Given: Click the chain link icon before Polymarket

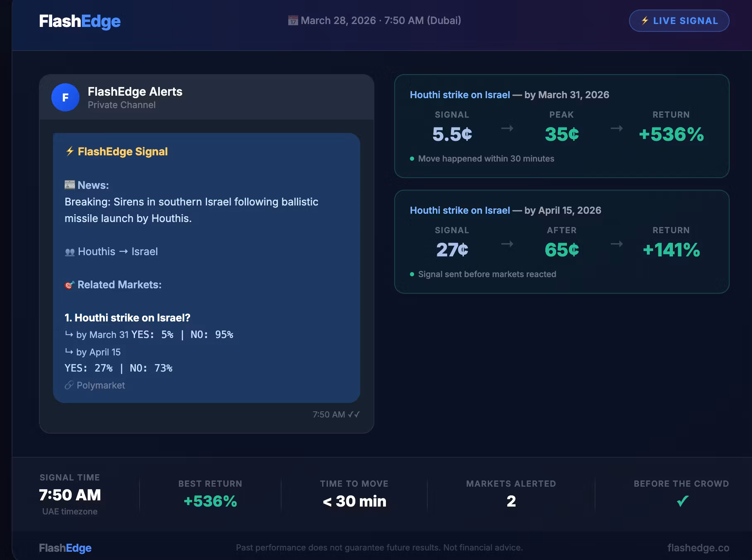Looking at the screenshot, I should [x=69, y=385].
